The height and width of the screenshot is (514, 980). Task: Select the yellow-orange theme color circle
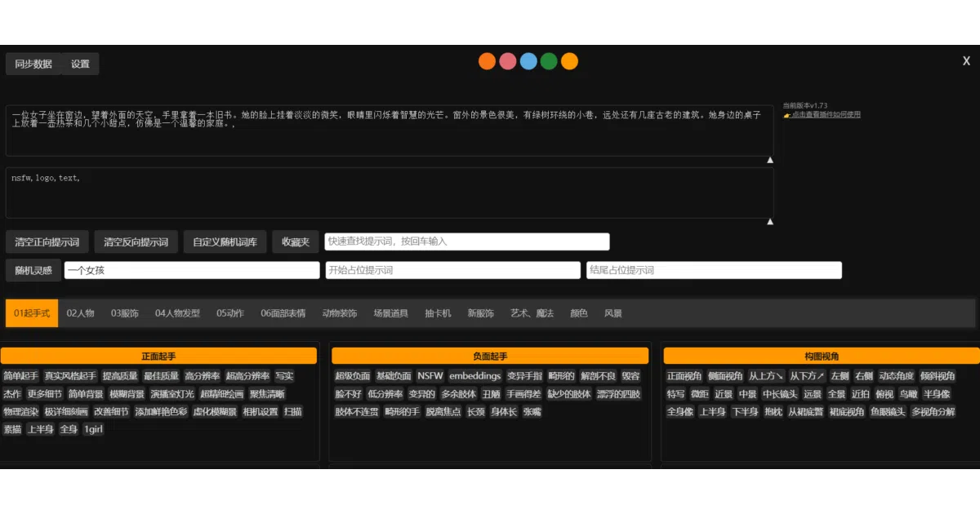569,61
